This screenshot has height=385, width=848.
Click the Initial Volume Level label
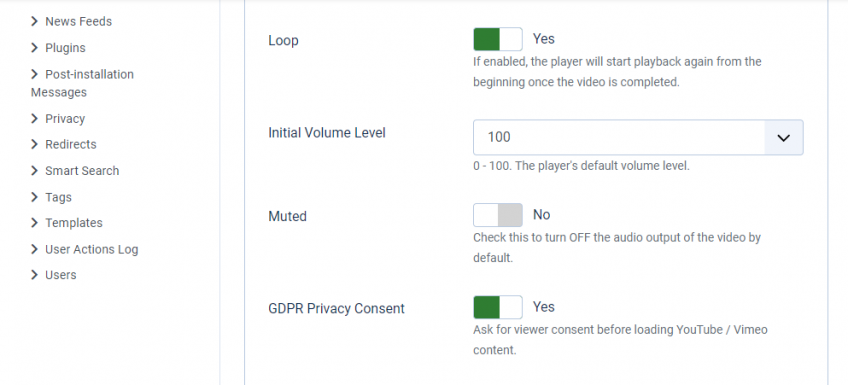pos(327,132)
